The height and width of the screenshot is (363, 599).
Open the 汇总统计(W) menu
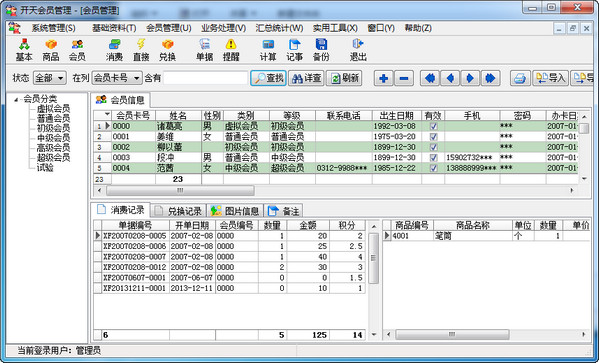[279, 28]
